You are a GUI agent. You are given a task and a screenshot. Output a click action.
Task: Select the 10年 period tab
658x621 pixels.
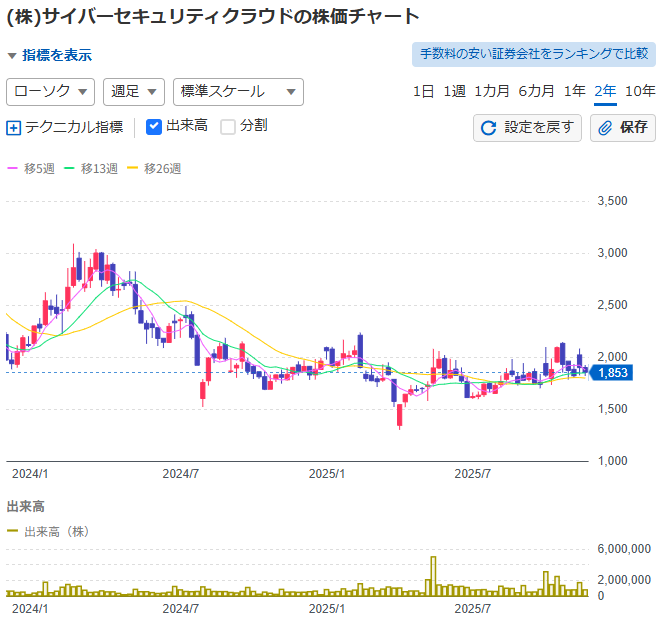[x=640, y=91]
